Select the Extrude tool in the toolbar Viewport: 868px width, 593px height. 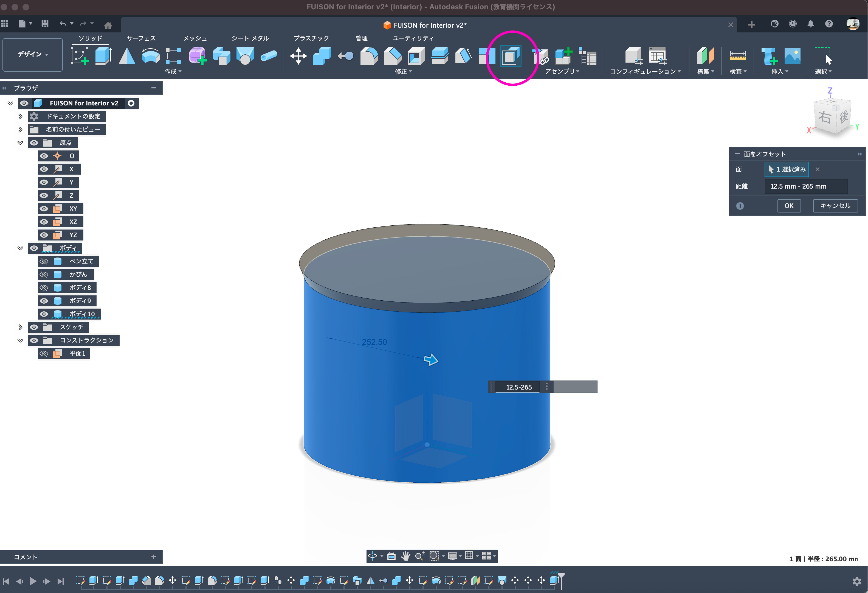tap(103, 56)
